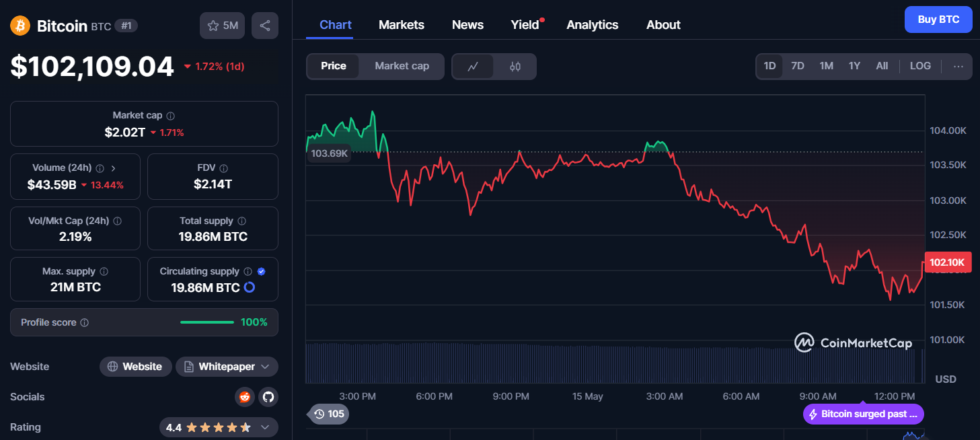Select the Market cap chart toggle
Viewport: 980px width, 440px height.
pyautogui.click(x=402, y=66)
